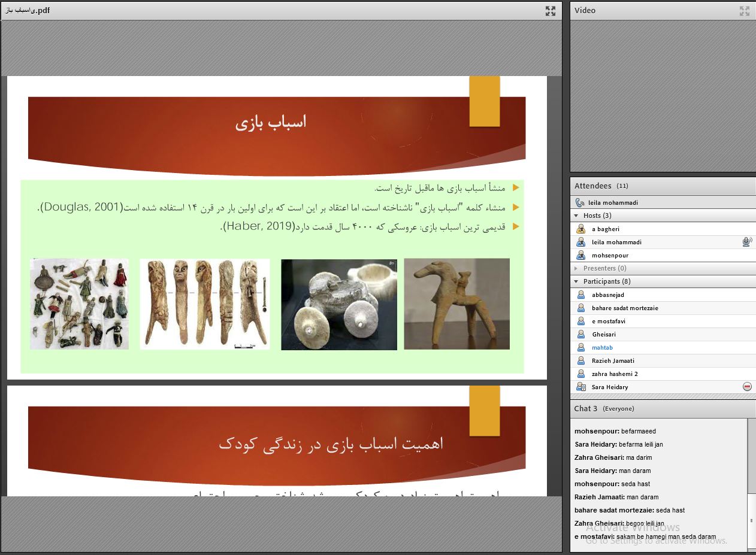Viewport: 756px width, 555px height.
Task: Select attendee abbasnejad in the list
Action: click(663, 295)
